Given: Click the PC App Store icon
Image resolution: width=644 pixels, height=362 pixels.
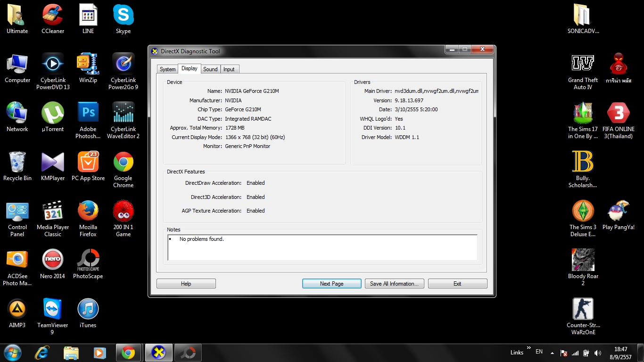Looking at the screenshot, I should pyautogui.click(x=88, y=166).
